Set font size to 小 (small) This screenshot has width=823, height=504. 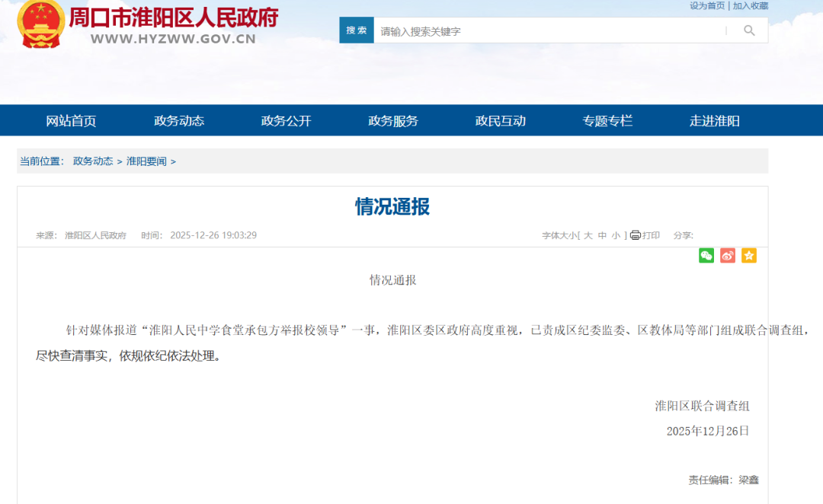point(616,236)
